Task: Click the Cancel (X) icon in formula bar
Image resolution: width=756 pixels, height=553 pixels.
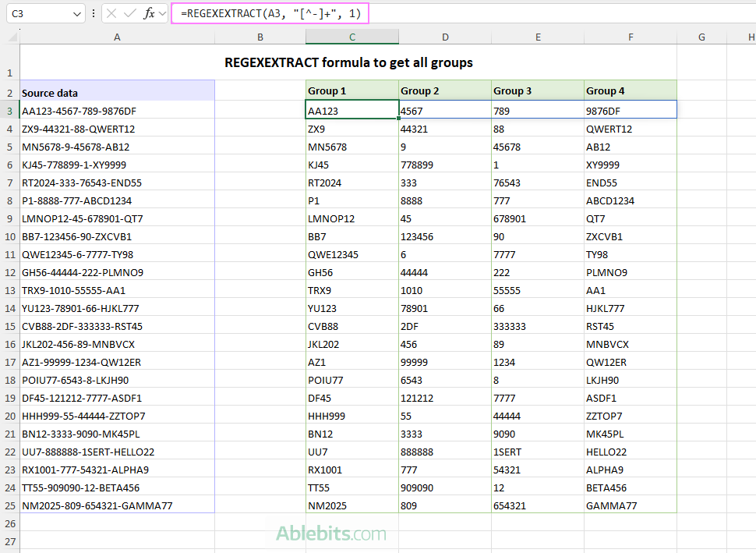Action: [111, 13]
